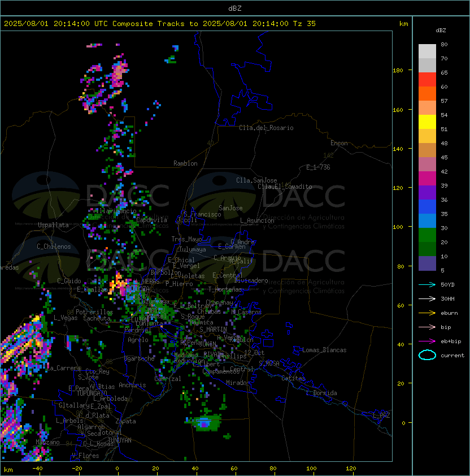The image size is (470, 476).
Task: Select the 'Tres_Mayo' label
Action: click(x=186, y=239)
